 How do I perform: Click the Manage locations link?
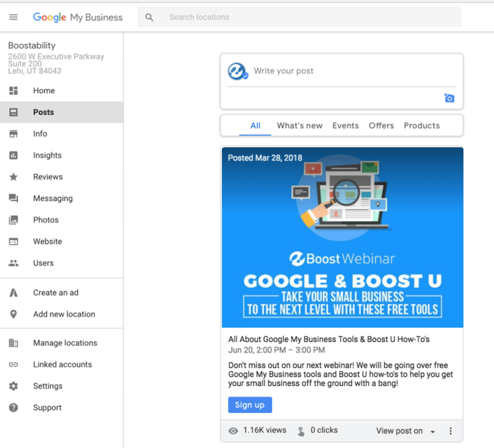pyautogui.click(x=62, y=343)
